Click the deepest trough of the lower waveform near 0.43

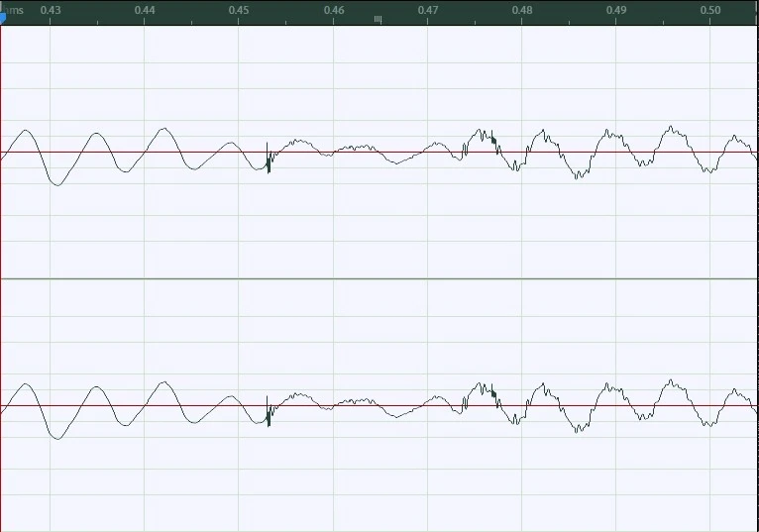[x=56, y=438]
